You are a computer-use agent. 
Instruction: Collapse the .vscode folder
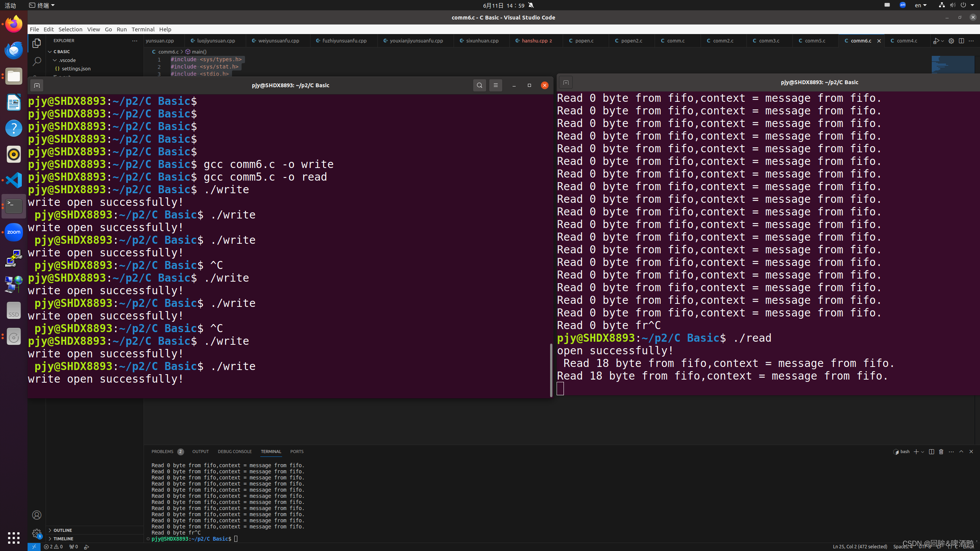tap(95, 60)
